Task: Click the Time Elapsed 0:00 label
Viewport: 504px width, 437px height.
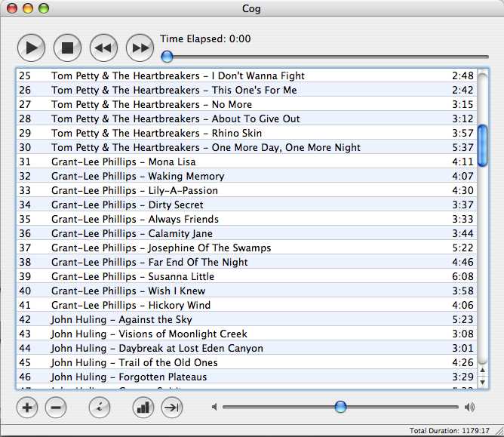Action: tap(205, 39)
